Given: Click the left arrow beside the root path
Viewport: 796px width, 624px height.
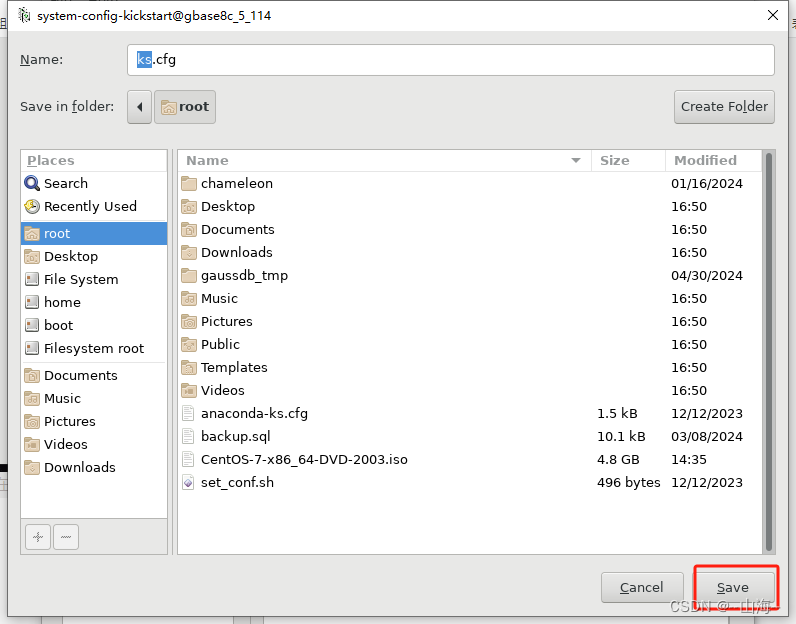Looking at the screenshot, I should tap(140, 107).
